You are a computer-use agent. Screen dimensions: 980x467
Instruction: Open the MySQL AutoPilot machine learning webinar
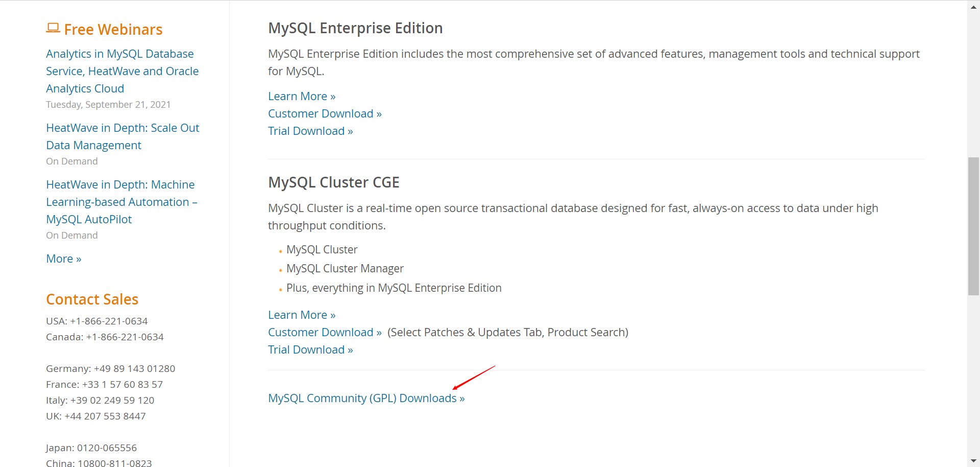coord(121,201)
